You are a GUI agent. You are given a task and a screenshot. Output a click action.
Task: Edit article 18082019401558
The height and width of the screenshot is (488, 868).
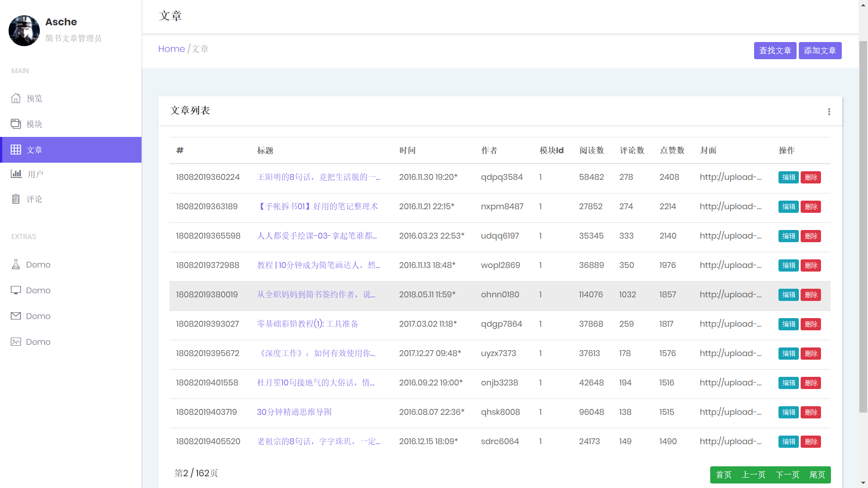(788, 383)
